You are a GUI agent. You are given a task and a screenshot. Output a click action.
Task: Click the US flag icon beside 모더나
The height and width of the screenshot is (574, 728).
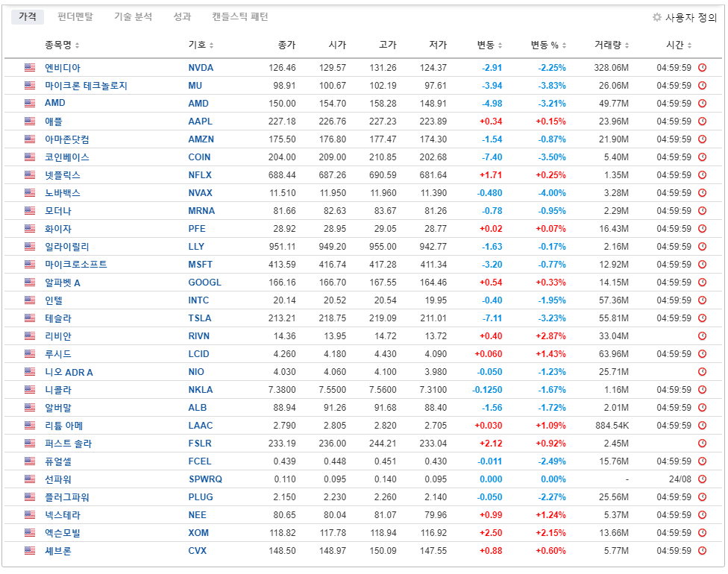tap(30, 211)
